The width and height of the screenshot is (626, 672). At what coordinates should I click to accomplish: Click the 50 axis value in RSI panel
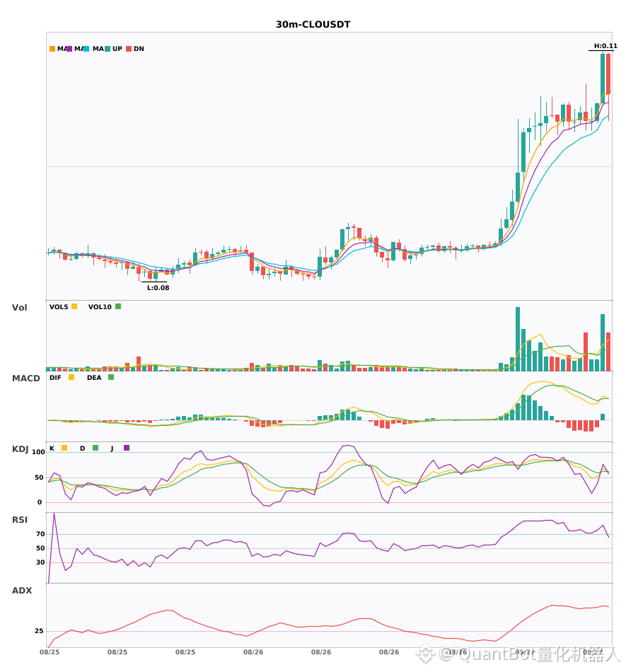(x=40, y=548)
